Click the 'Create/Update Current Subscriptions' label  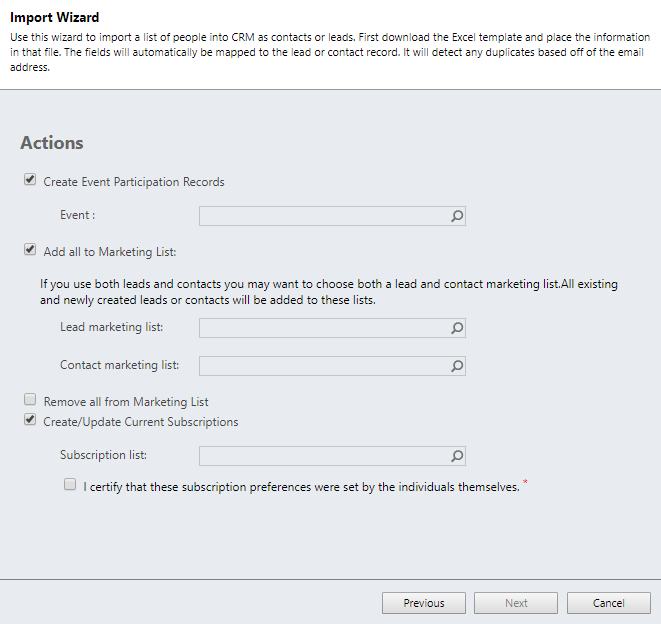tap(141, 422)
